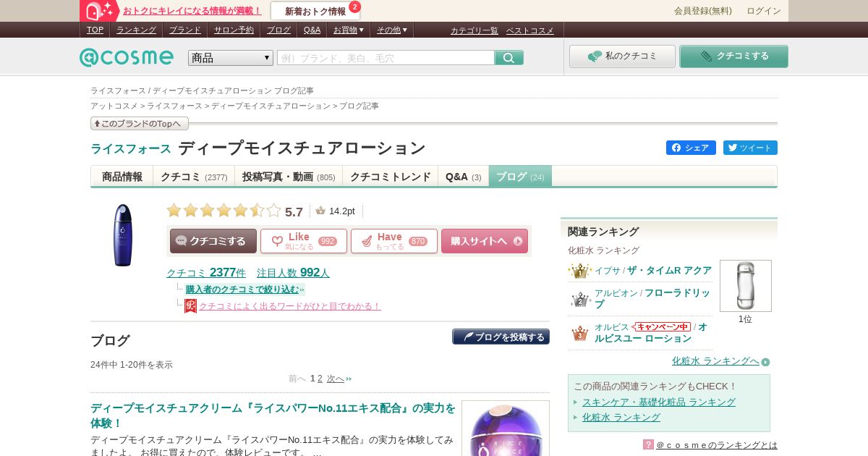Click ザ・タイムR アクア ranking link

tap(669, 270)
